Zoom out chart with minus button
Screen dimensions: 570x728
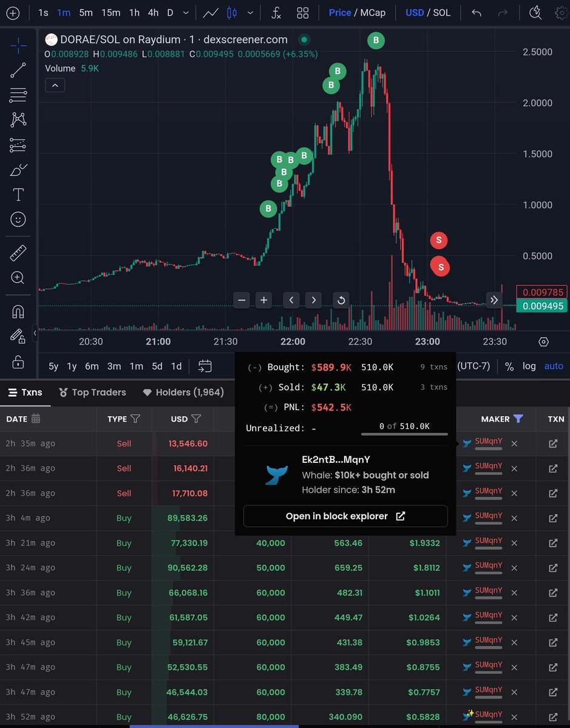[242, 300]
